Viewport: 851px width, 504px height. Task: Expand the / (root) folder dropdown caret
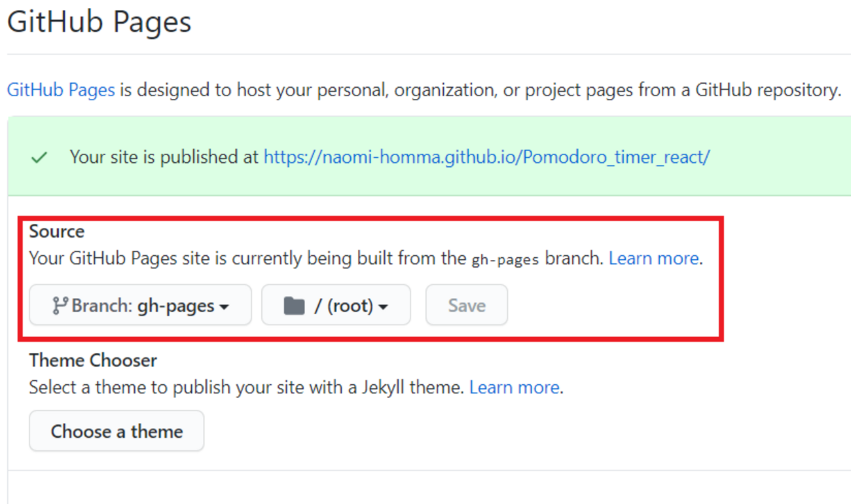[x=384, y=306]
